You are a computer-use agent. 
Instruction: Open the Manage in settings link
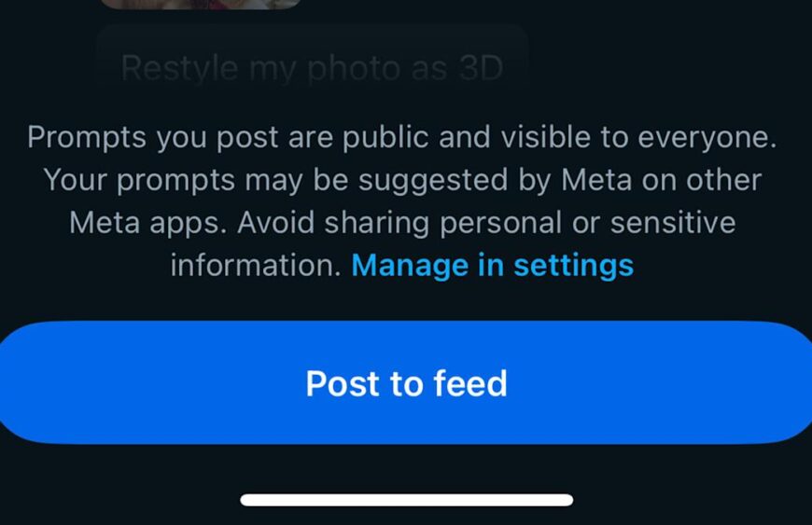(492, 266)
